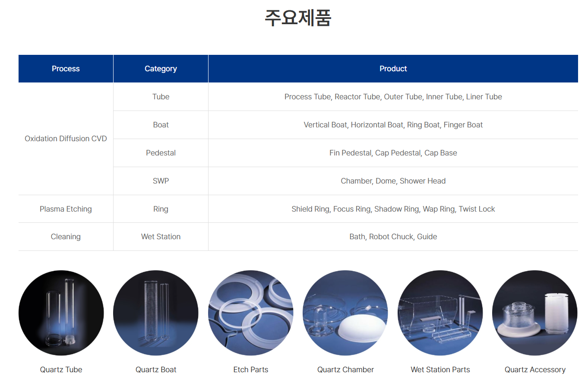Select the Quartz Accessory caption text
This screenshot has width=588, height=380.
point(535,370)
